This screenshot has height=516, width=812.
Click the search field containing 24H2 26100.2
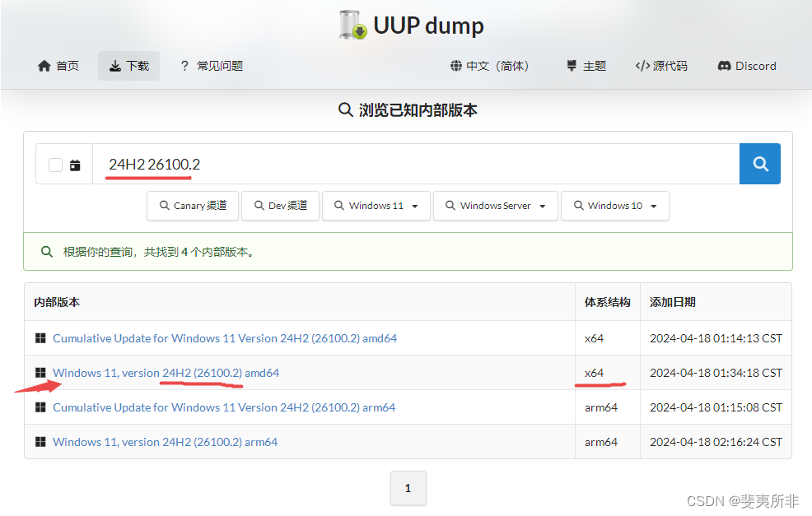click(x=416, y=164)
